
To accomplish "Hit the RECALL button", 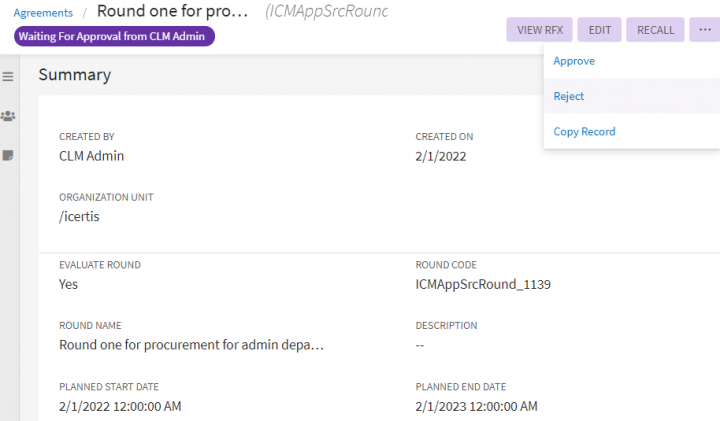I will pos(655,30).
